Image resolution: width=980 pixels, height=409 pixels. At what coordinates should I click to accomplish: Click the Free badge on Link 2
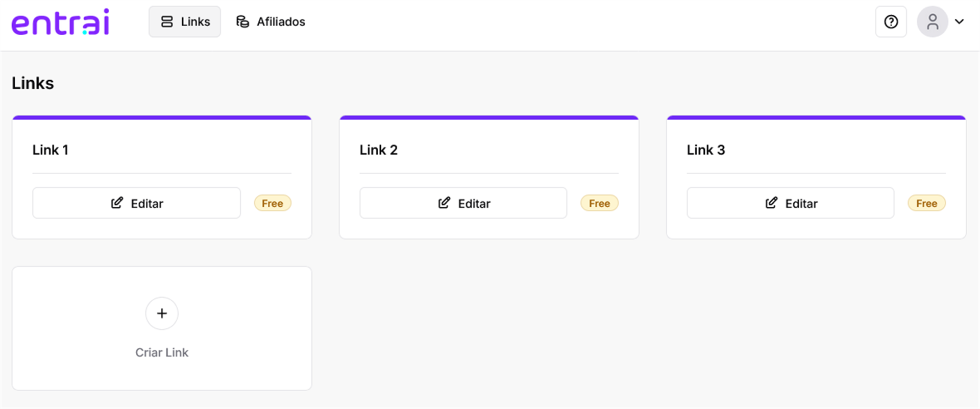[599, 203]
